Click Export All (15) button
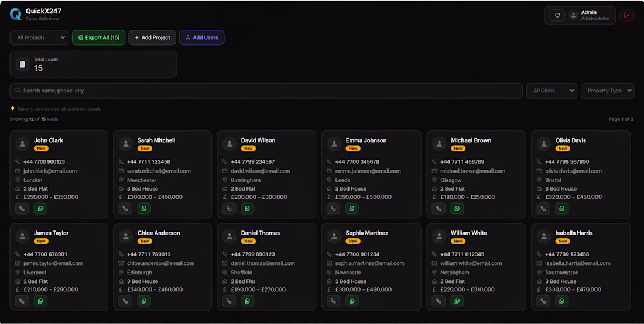The height and width of the screenshot is (324, 644). point(98,37)
